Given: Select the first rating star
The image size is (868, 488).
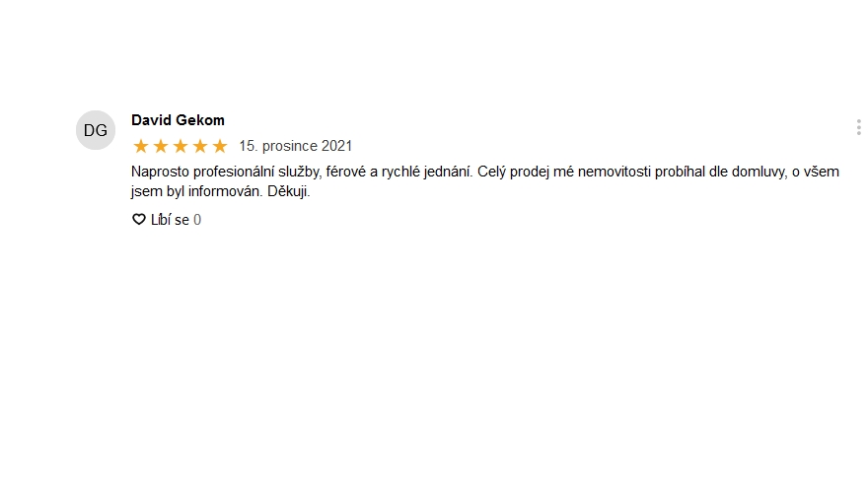Looking at the screenshot, I should coord(141,146).
